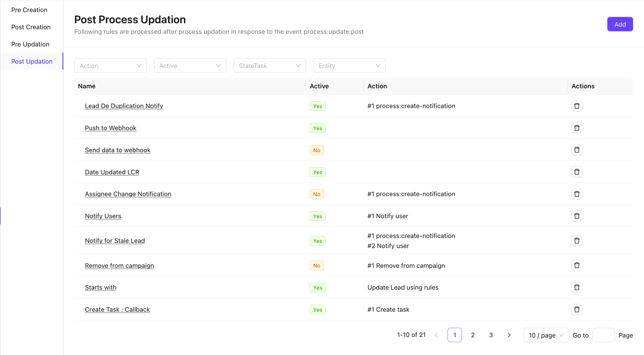Go to next page arrow

pyautogui.click(x=509, y=335)
